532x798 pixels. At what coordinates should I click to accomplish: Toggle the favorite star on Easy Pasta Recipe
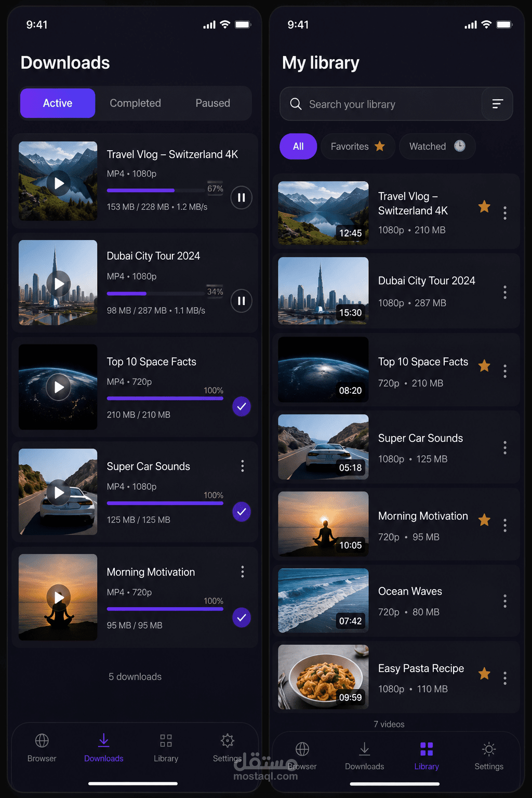(x=484, y=674)
